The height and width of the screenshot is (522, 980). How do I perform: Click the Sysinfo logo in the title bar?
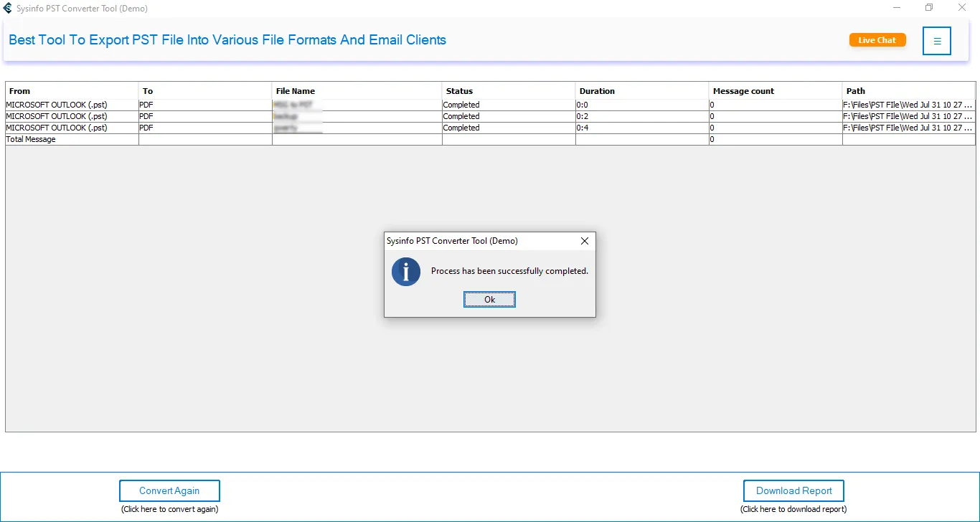8,9
